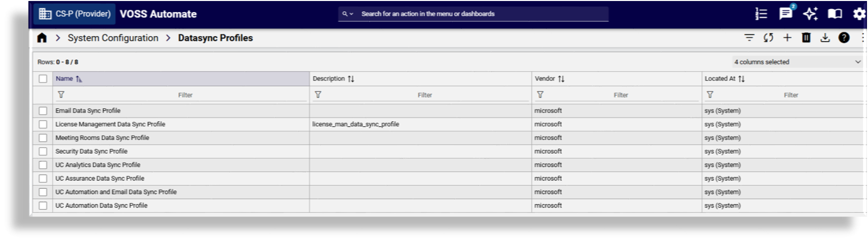The height and width of the screenshot is (242, 868).
Task: Click the Name column filter funnel icon
Action: (x=61, y=94)
